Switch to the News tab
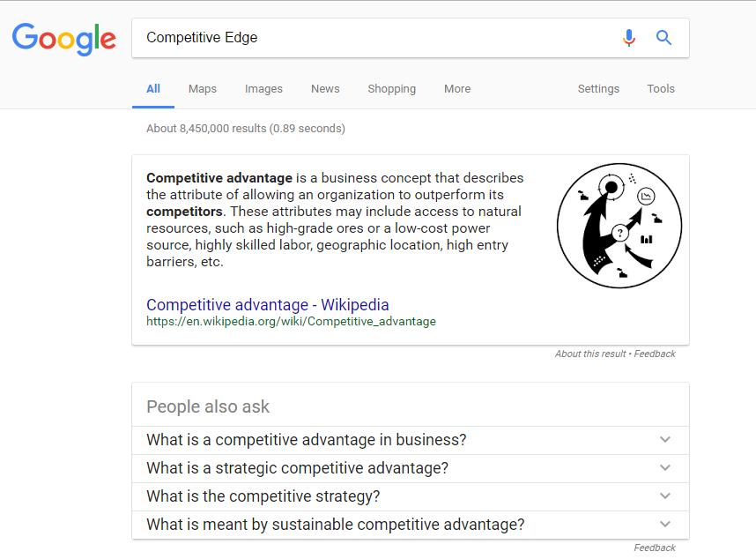 [324, 89]
